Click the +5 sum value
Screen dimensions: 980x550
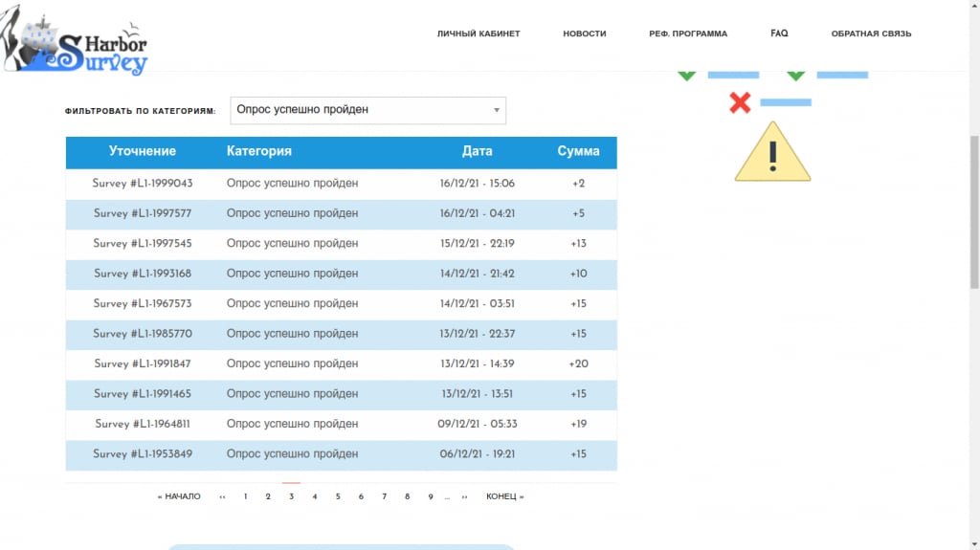(x=578, y=213)
